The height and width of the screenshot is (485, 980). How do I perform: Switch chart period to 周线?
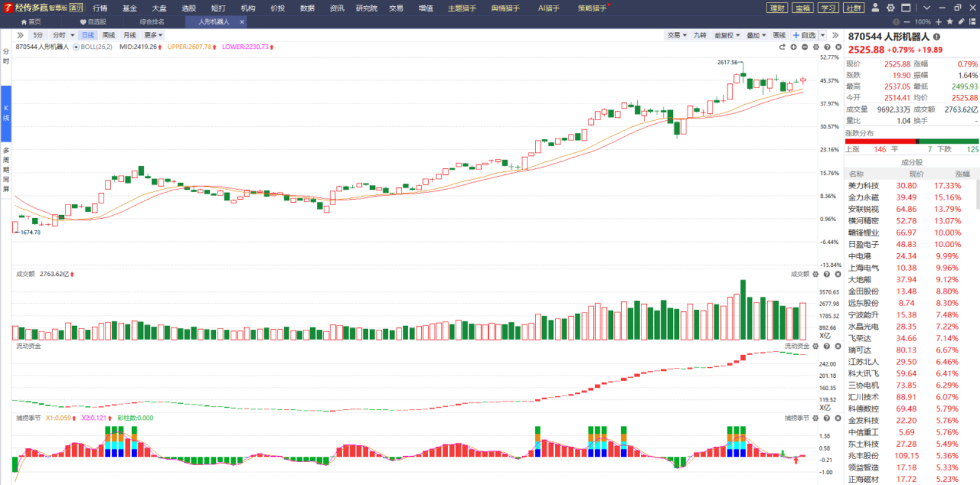109,35
